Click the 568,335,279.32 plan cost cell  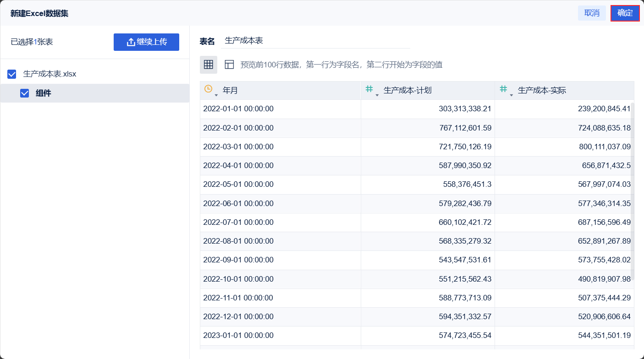coord(428,241)
